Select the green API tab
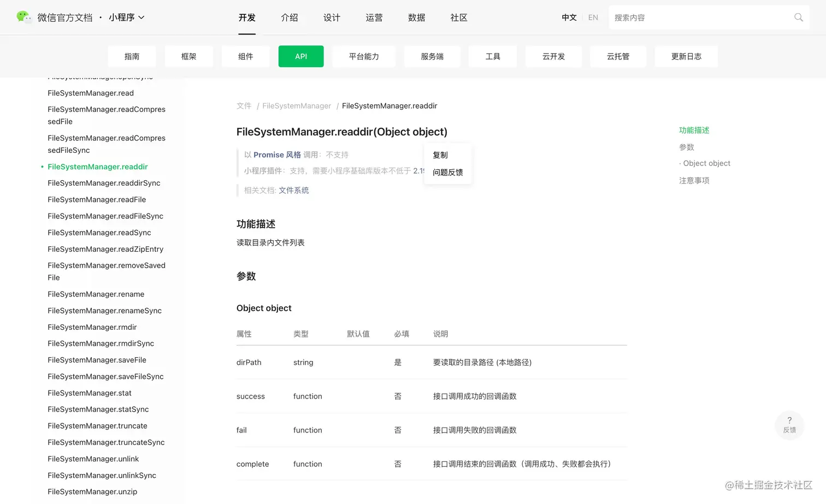Screen dimensions: 826x504 coord(301,56)
